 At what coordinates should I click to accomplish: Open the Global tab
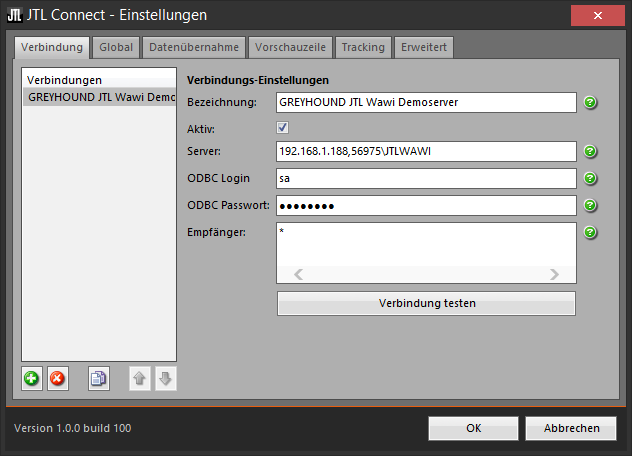(x=116, y=48)
